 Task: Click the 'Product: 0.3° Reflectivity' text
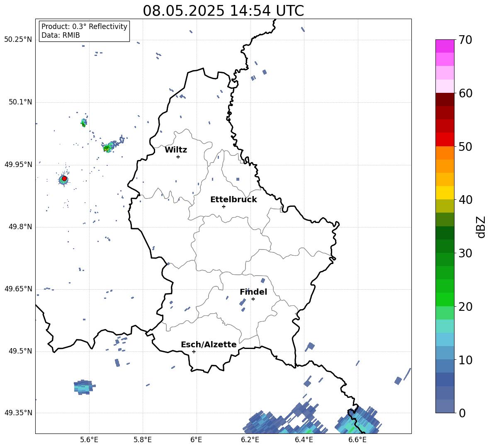[84, 27]
